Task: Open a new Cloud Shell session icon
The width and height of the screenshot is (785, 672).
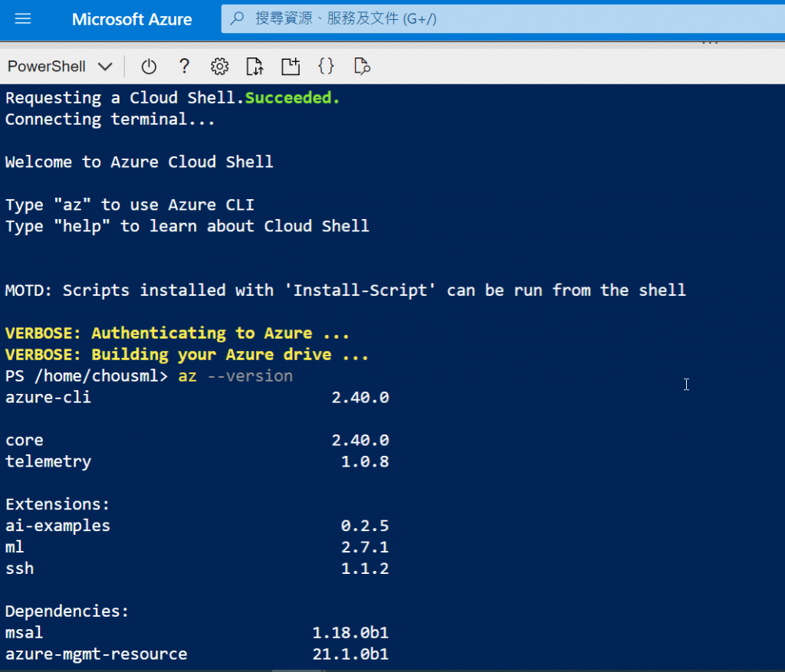Action: (x=291, y=66)
